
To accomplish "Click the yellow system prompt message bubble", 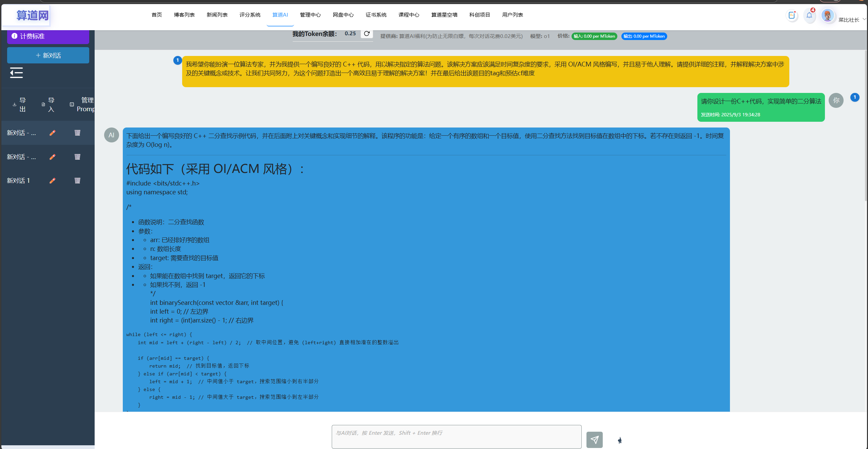I will click(485, 72).
